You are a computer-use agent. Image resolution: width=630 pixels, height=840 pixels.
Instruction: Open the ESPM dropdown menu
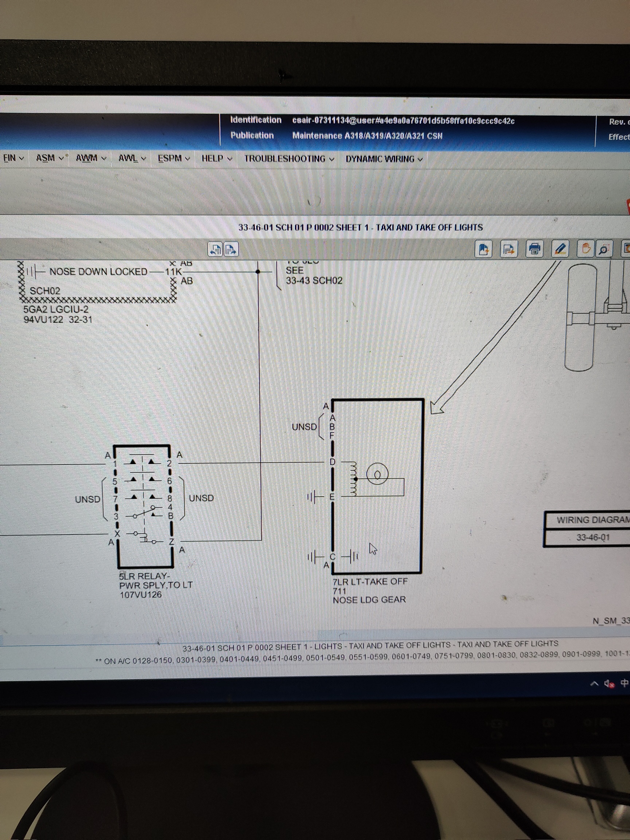(174, 158)
